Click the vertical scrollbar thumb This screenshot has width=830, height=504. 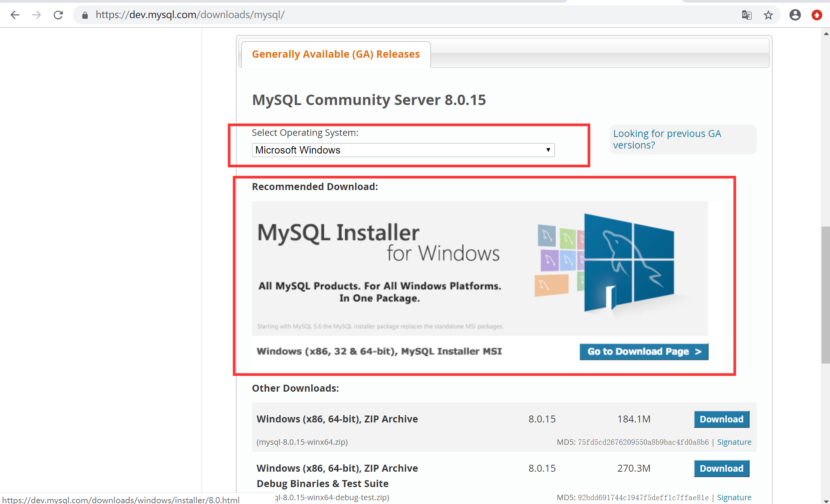[x=825, y=294]
